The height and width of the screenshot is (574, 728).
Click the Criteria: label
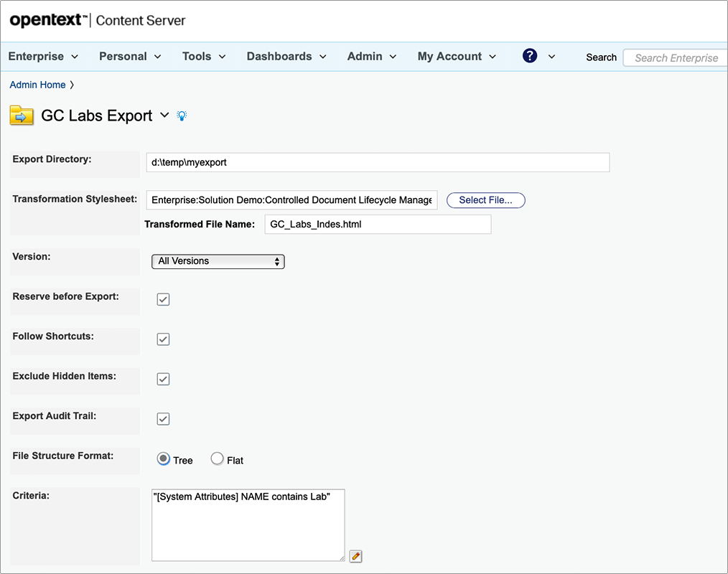tap(31, 496)
